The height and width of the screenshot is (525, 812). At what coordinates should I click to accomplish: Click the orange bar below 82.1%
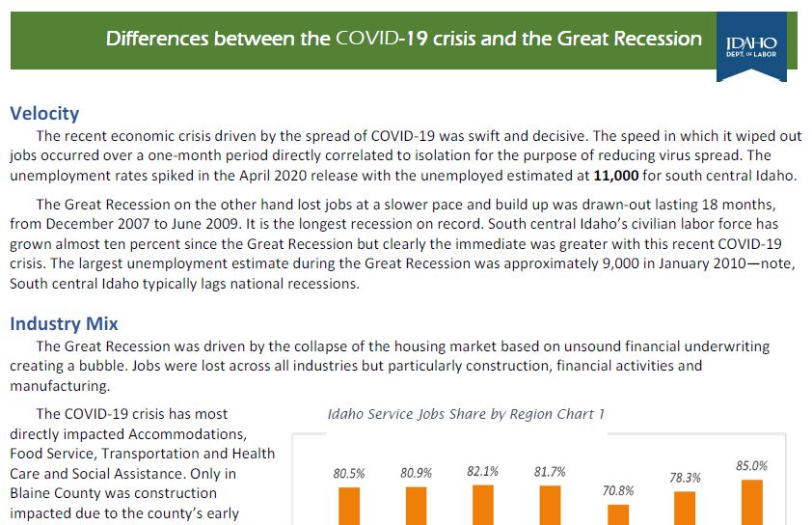pos(482,505)
